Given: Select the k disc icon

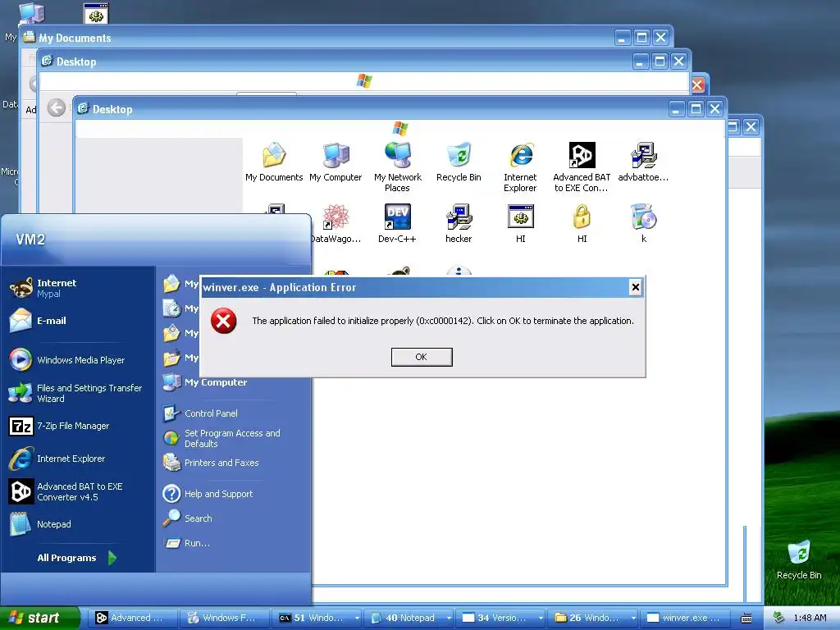Looking at the screenshot, I should pos(643,223).
